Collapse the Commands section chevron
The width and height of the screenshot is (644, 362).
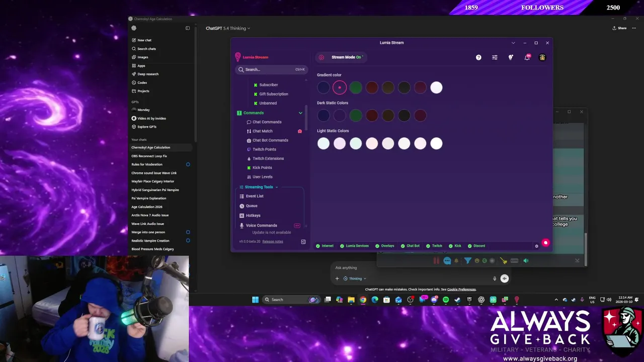coord(300,113)
